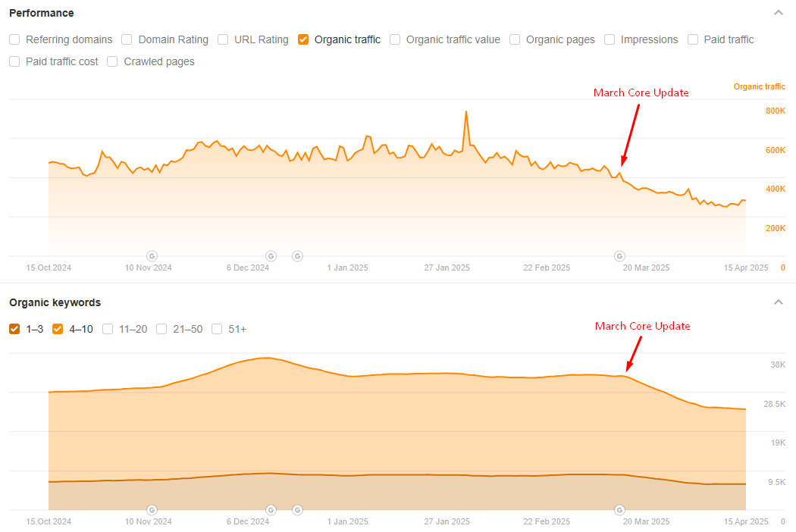Viewport: 796px width, 532px height.
Task: Enable the Organic traffic value metric
Action: click(x=395, y=39)
